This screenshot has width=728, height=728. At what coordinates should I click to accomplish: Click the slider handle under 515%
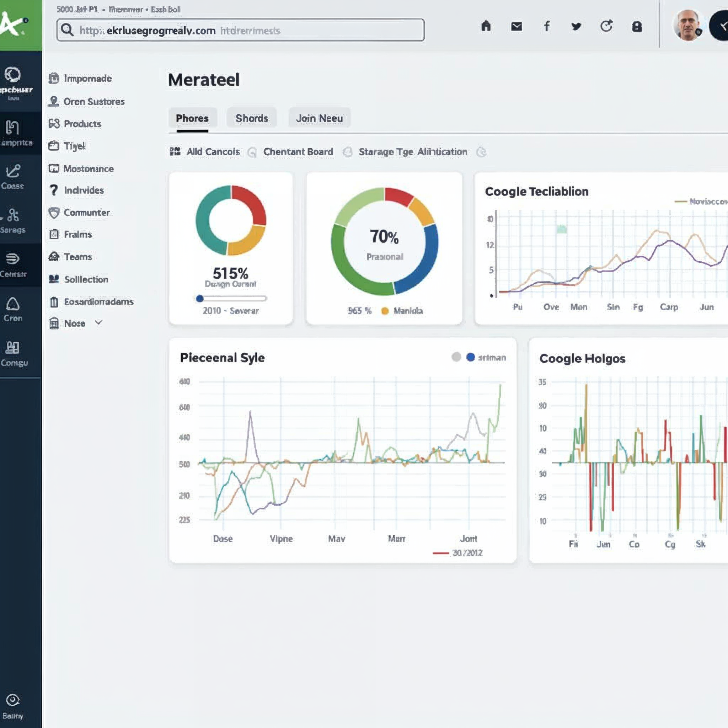point(200,299)
